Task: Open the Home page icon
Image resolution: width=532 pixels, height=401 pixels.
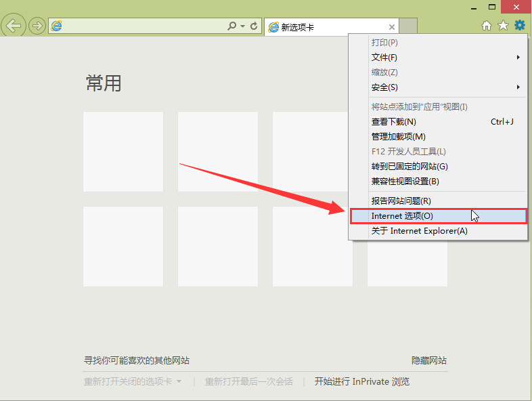Action: 486,26
